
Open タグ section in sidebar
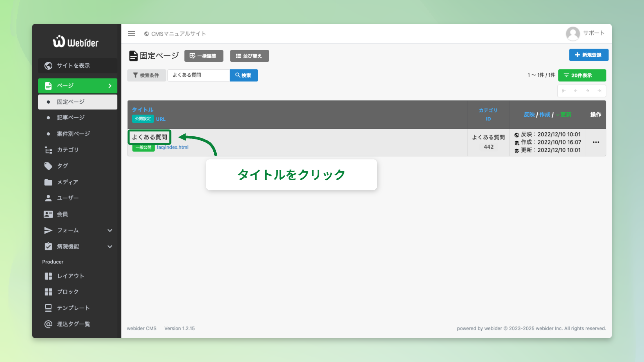tap(62, 166)
